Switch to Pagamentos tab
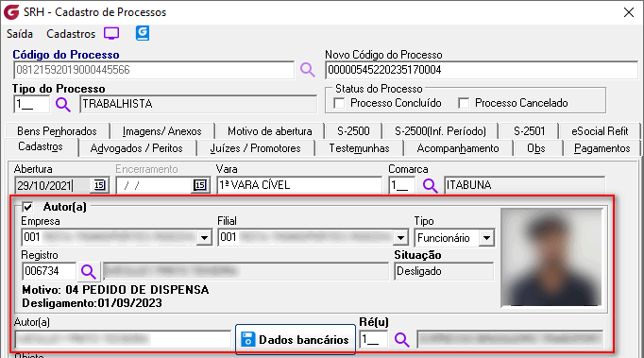The height and width of the screenshot is (358, 644). coord(602,148)
